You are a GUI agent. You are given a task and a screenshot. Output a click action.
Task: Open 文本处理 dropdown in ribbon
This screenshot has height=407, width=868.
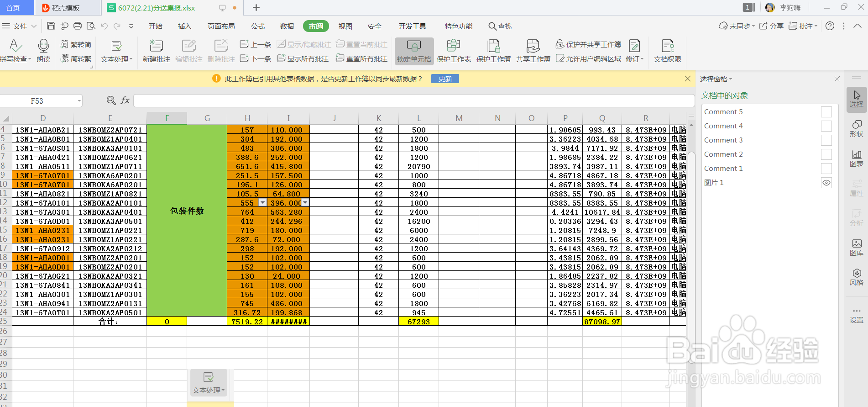click(116, 51)
